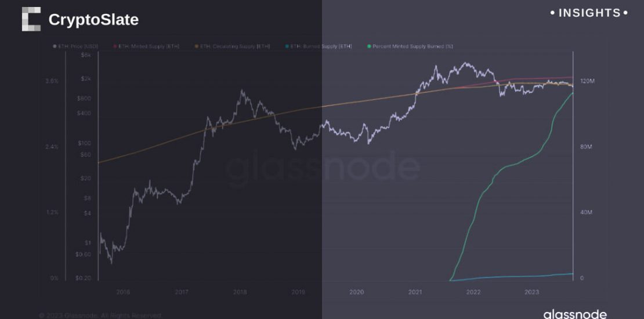644x319 pixels.
Task: Click the 2018 label on the time axis
Action: (240, 292)
